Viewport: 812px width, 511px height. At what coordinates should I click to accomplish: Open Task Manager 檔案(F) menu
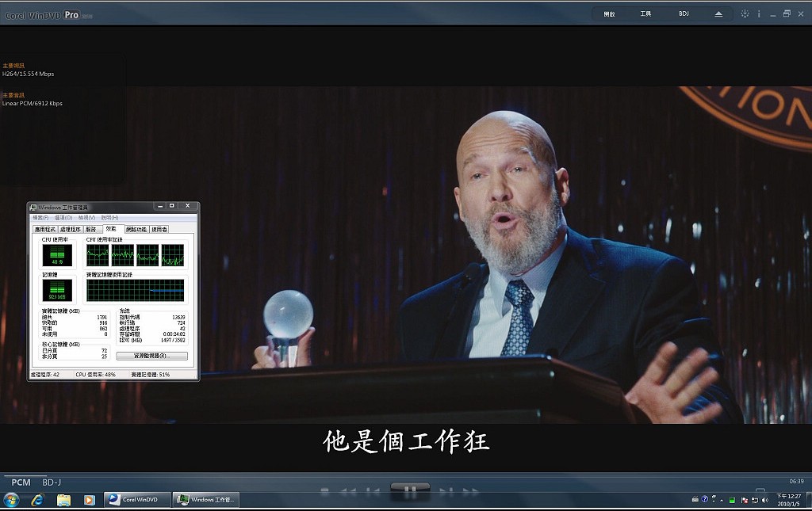[40, 218]
